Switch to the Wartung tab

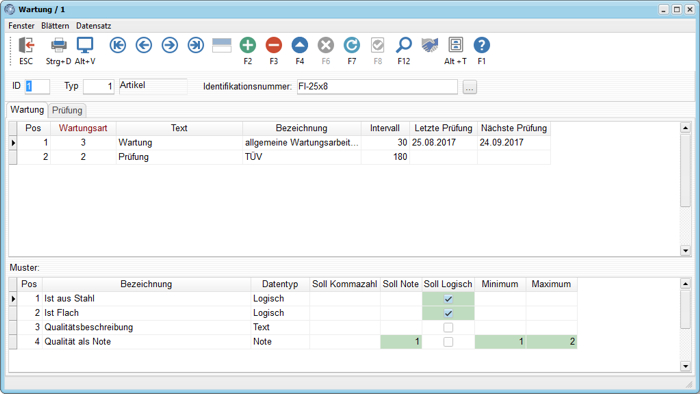[x=27, y=110]
